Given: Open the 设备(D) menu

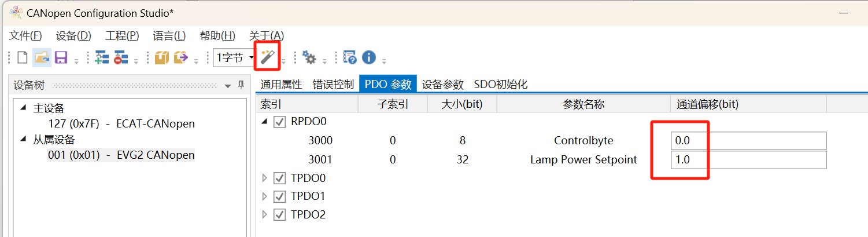Looking at the screenshot, I should (73, 35).
